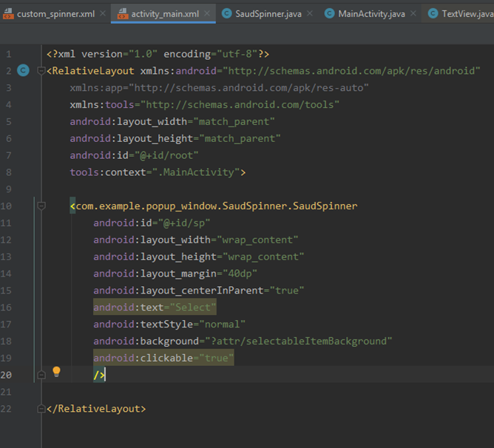Open the SaudSpinner.java tab
The width and height of the screenshot is (494, 448).
point(268,14)
